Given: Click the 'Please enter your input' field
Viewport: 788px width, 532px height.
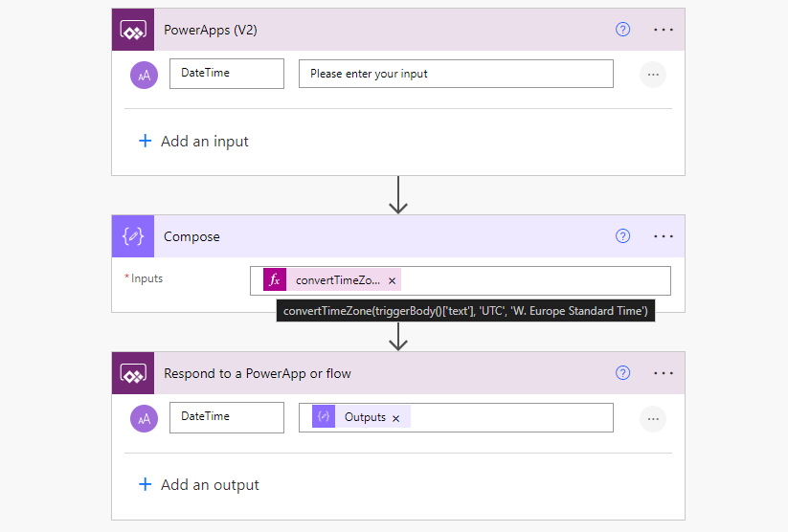Looking at the screenshot, I should 456,74.
